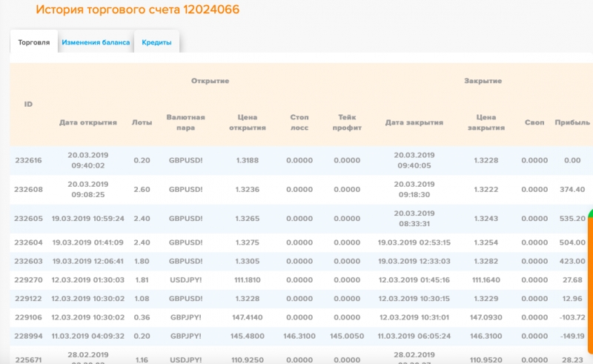Image resolution: width=593 pixels, height=364 pixels.
Task: Click the Стоп лосс column header
Action: 299,122
